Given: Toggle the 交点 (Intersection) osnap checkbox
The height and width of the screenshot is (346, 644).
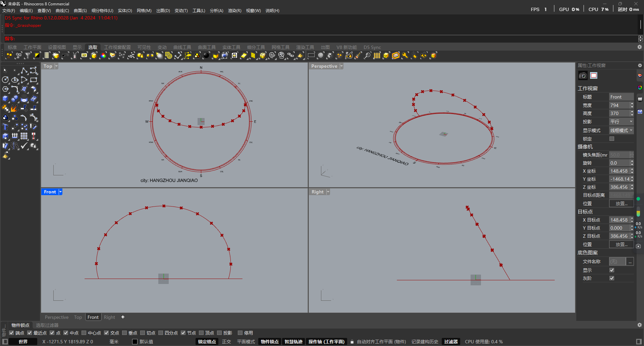Looking at the screenshot, I should click(x=106, y=333).
